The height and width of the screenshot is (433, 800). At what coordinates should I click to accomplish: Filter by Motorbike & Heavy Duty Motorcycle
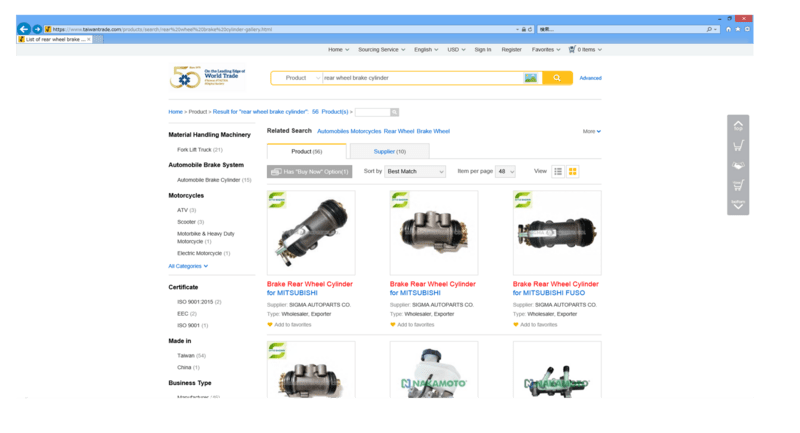click(x=206, y=238)
